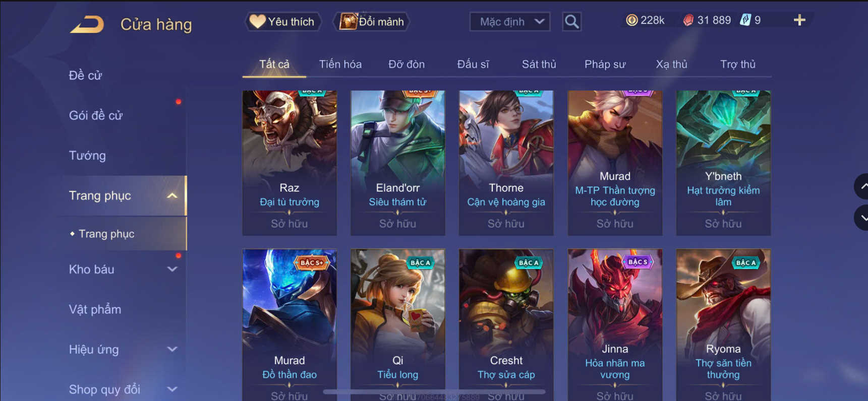The height and width of the screenshot is (401, 868).
Task: Open the search magnifier icon
Action: (571, 22)
